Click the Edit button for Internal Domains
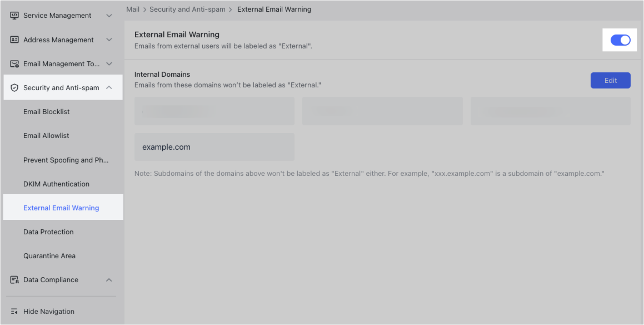Image resolution: width=644 pixels, height=325 pixels. [610, 80]
